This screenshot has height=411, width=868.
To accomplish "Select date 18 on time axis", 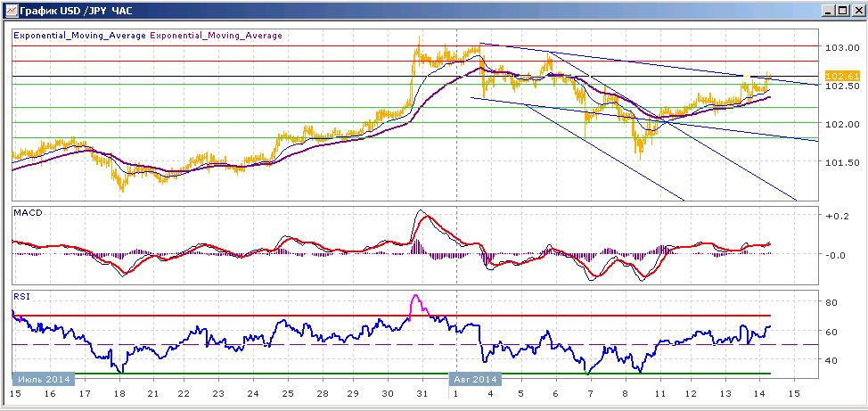I will [120, 394].
